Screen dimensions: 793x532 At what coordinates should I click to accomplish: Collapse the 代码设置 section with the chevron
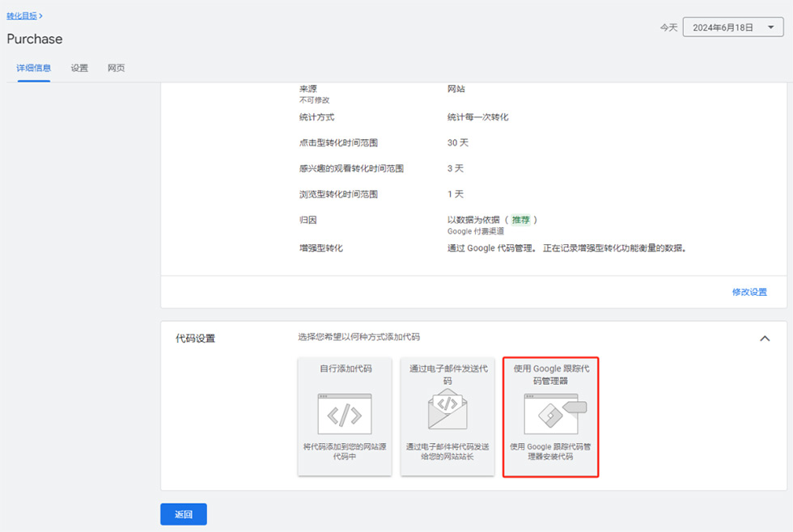(765, 339)
